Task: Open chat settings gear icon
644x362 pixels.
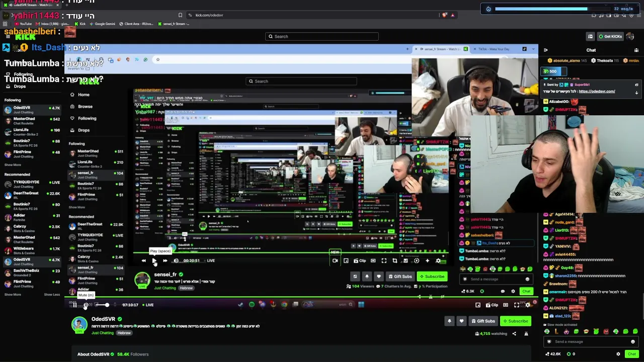Action: [618, 354]
